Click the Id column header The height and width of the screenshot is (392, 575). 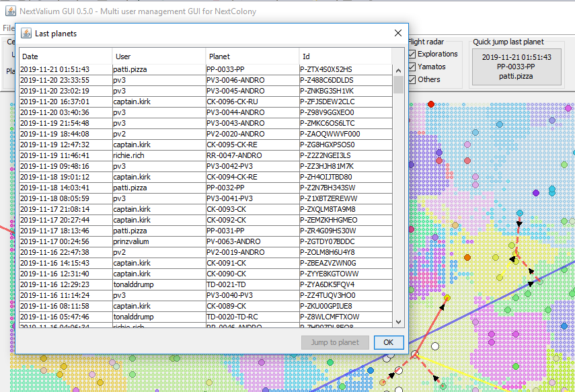346,56
